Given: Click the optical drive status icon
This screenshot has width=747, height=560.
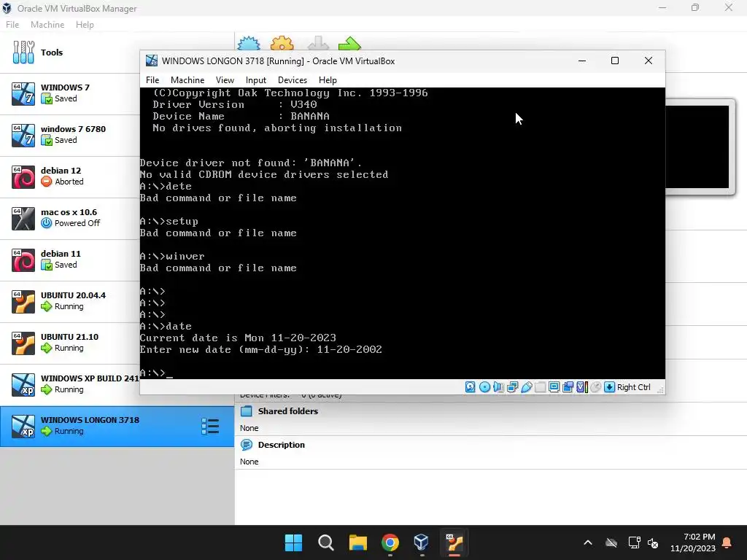Looking at the screenshot, I should coord(484,387).
